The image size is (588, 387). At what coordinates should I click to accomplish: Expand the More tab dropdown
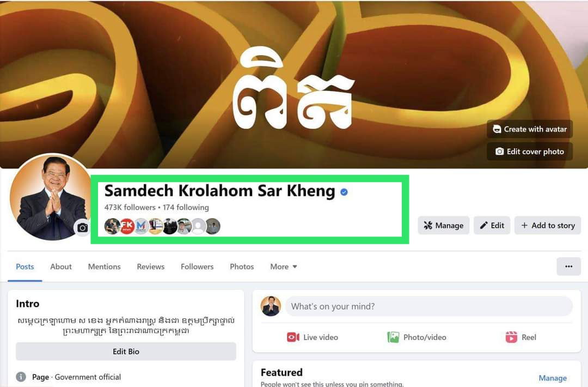click(x=284, y=267)
